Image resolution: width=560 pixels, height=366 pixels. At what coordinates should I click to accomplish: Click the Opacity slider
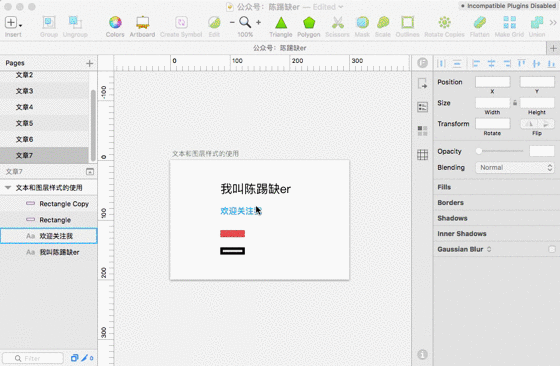pyautogui.click(x=499, y=151)
